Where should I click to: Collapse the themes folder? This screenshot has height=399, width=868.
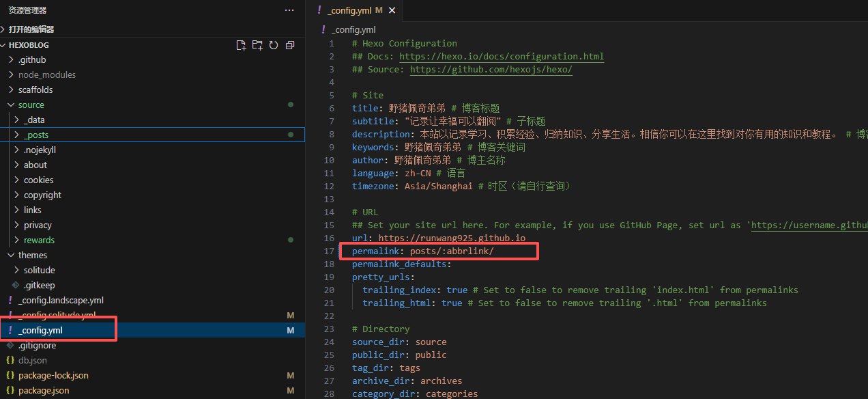[11, 255]
